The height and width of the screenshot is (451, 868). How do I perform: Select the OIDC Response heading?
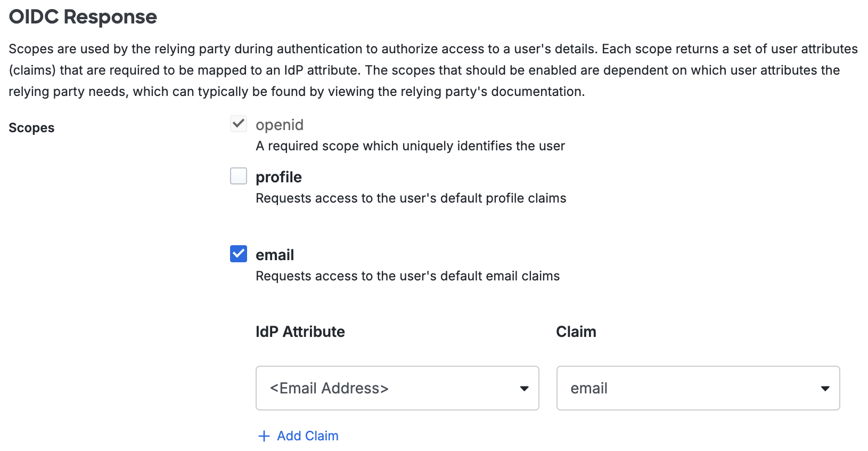coord(83,17)
